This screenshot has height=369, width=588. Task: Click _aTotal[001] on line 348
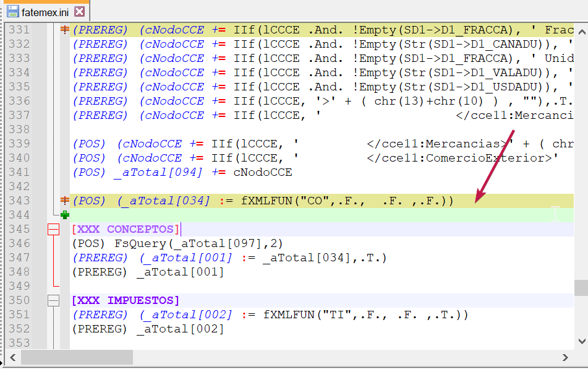(x=181, y=272)
